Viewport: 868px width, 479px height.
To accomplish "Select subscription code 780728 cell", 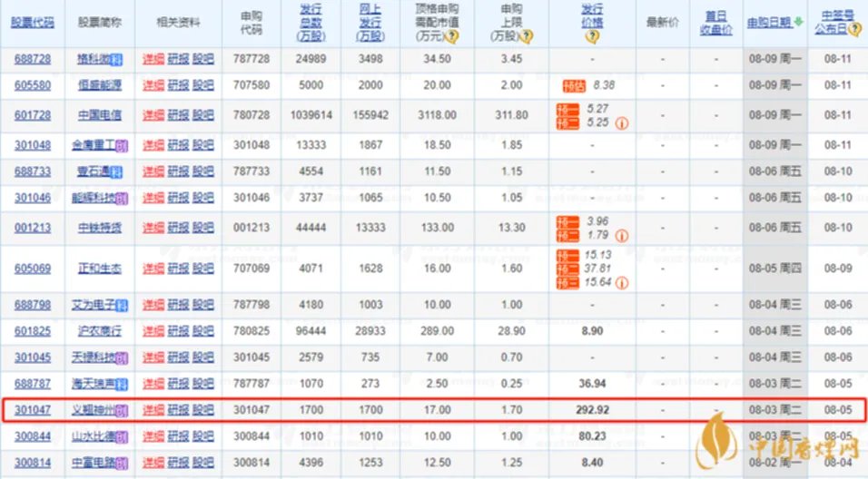I will pos(252,115).
